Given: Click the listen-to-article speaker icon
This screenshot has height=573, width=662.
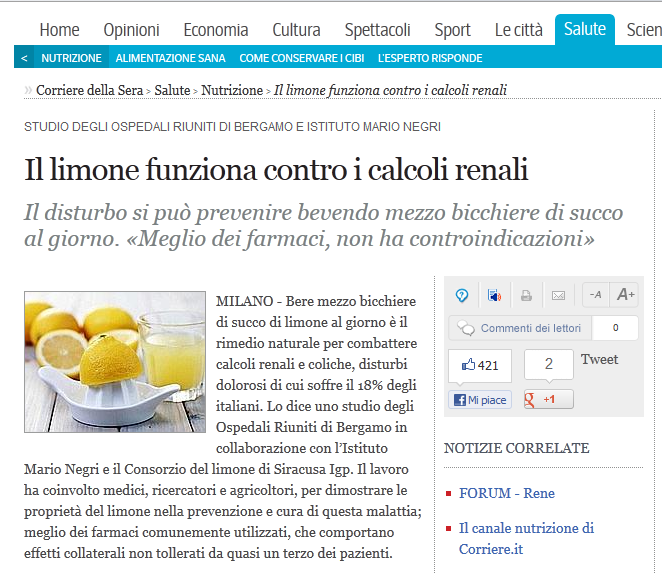Looking at the screenshot, I should 494,295.
